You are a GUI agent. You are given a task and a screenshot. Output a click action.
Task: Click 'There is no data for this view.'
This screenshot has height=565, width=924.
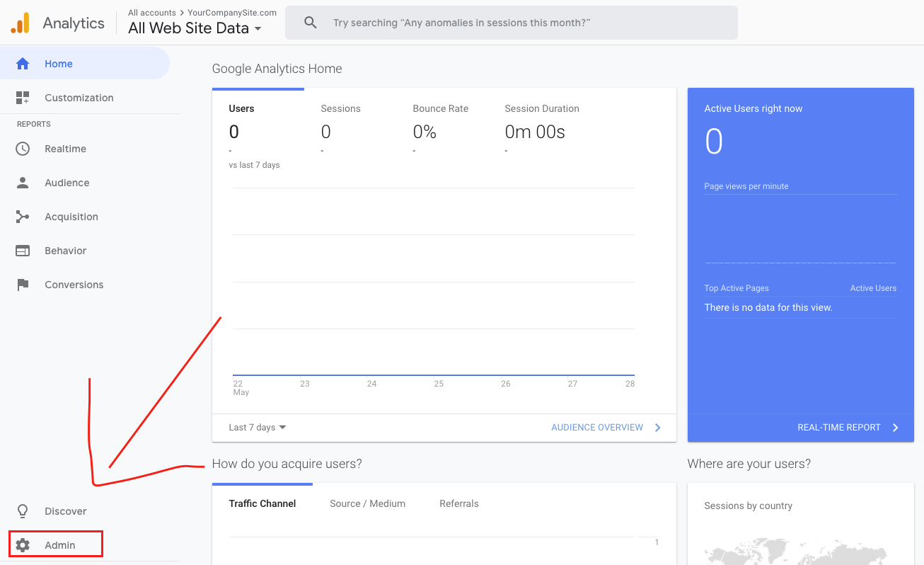(768, 307)
